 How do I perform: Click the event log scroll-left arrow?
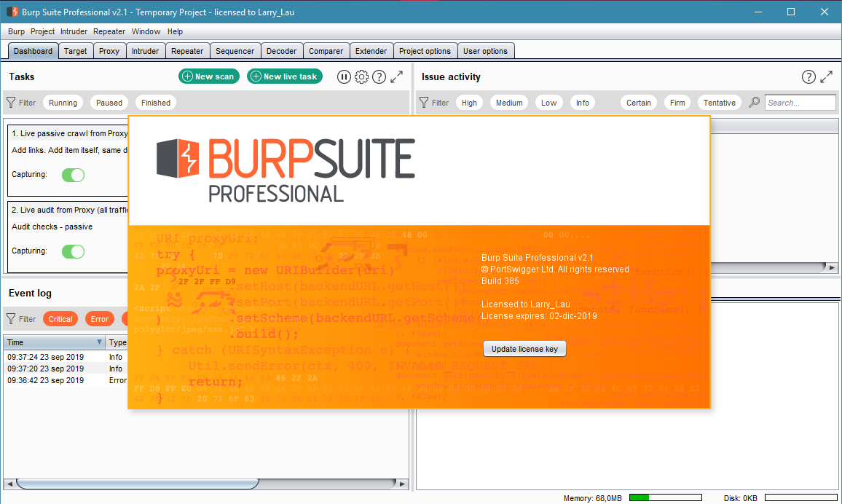coord(9,484)
